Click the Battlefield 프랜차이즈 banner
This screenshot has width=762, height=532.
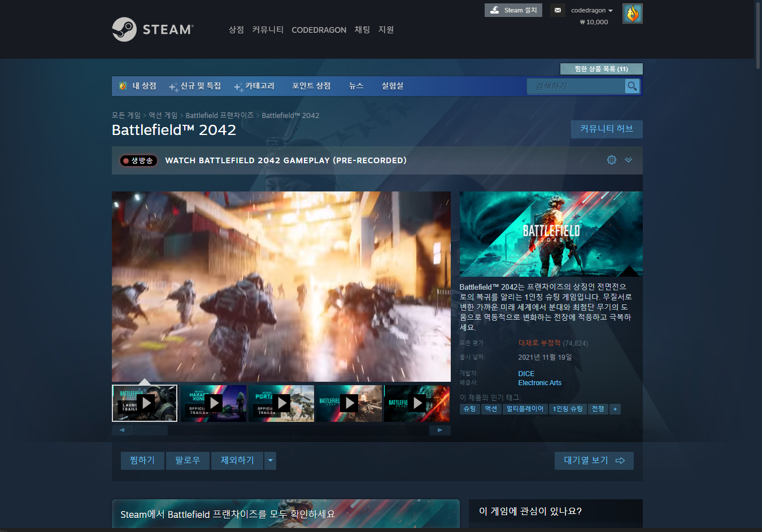click(x=286, y=514)
